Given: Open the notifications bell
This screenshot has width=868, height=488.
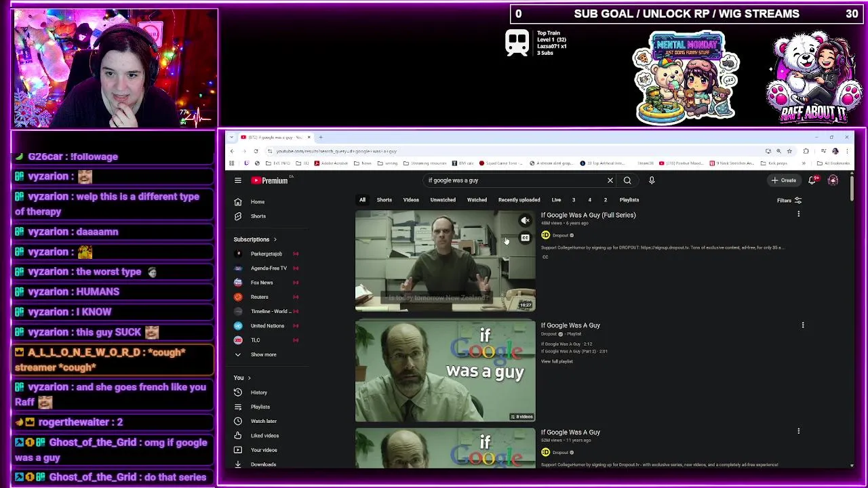Looking at the screenshot, I should point(812,180).
